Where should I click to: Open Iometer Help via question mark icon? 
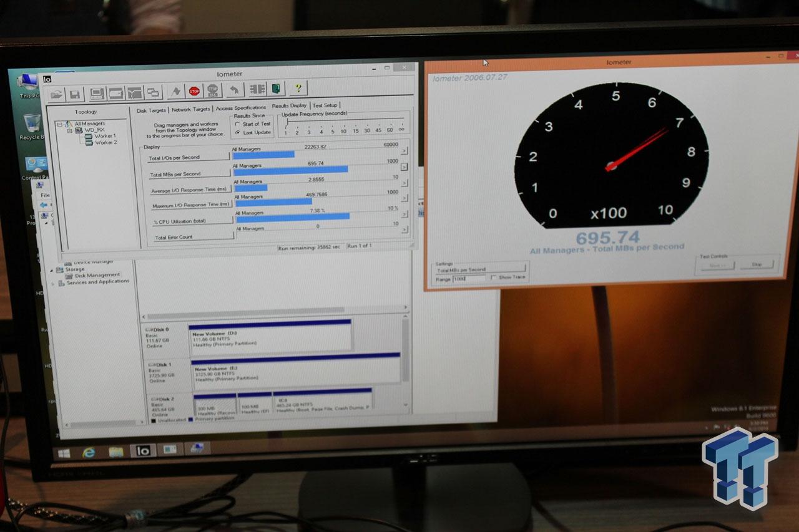[x=298, y=89]
